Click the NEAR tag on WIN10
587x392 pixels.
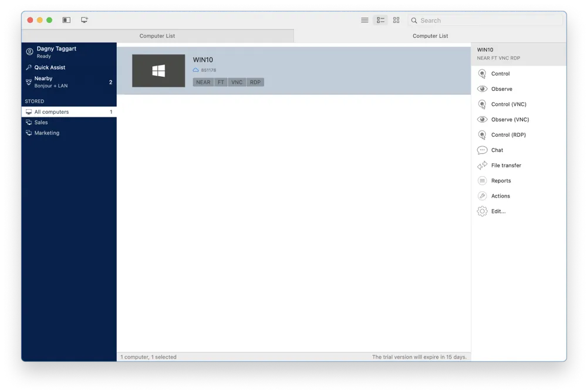[203, 82]
